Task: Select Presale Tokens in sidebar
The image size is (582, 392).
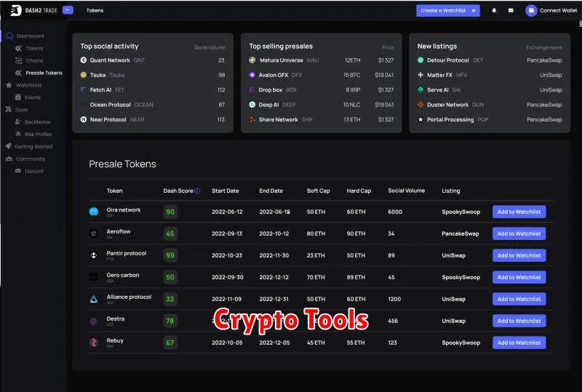Action: pos(39,73)
